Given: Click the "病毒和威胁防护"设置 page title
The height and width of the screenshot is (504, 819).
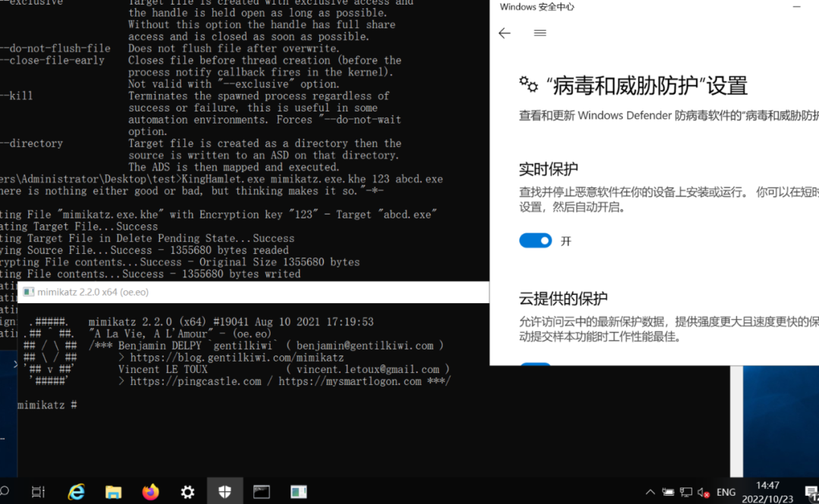Looking at the screenshot, I should 647,86.
